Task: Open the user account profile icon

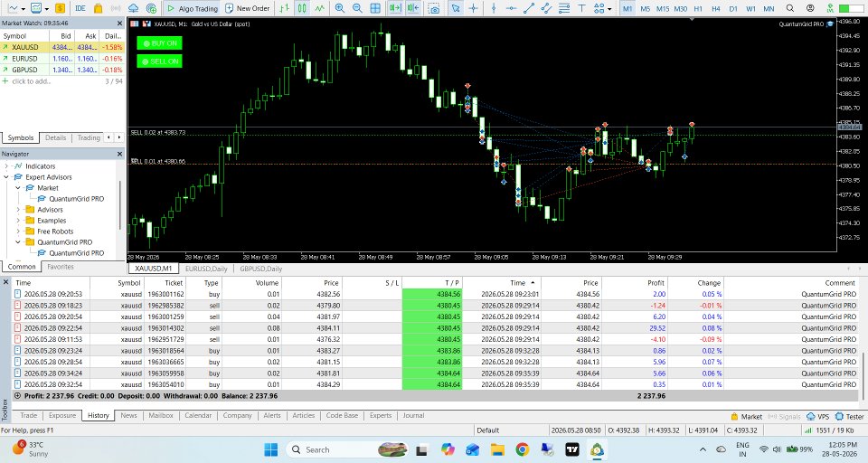Action: (x=810, y=8)
